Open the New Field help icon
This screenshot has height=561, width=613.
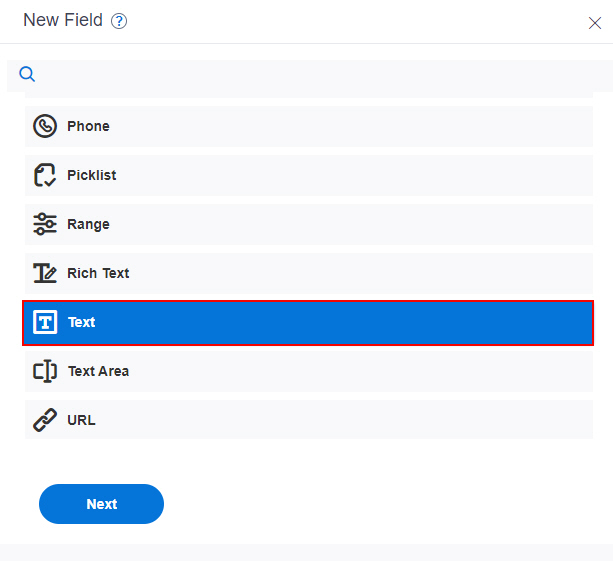tap(119, 21)
